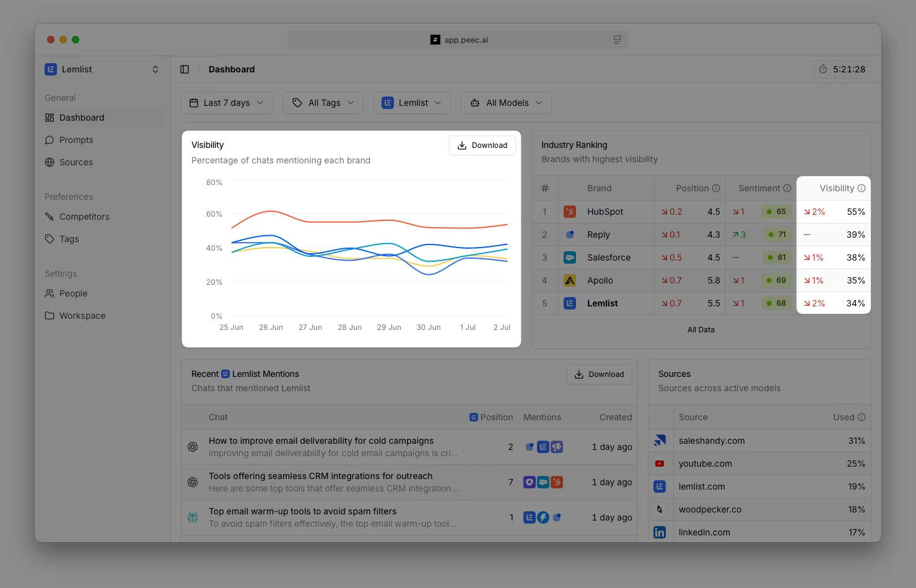
Task: Click the 5:21:28 timer badge
Action: point(842,69)
